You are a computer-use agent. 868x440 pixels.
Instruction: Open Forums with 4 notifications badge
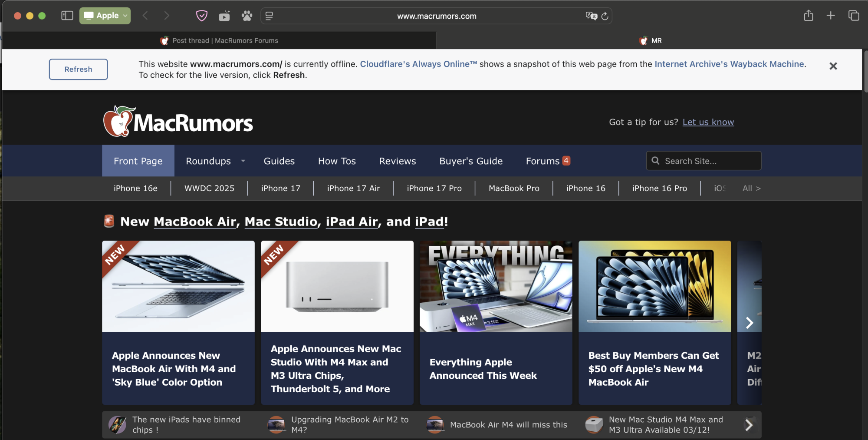point(548,161)
